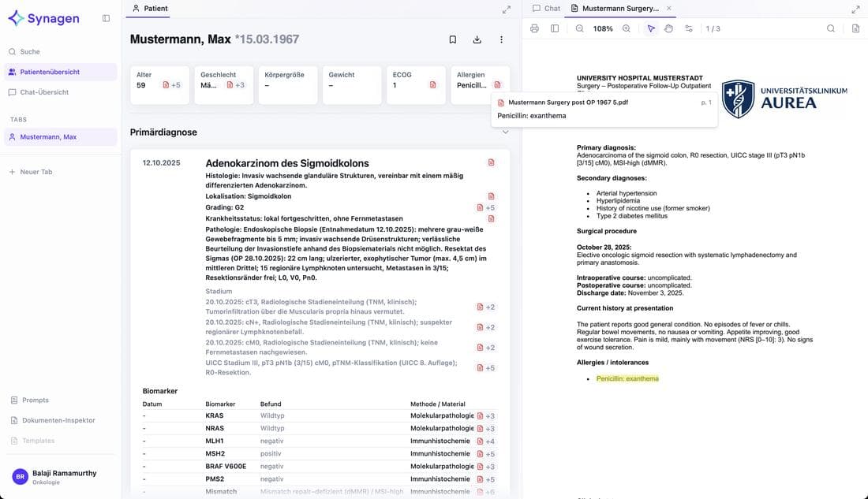Open the patient more-options menu

tap(502, 39)
